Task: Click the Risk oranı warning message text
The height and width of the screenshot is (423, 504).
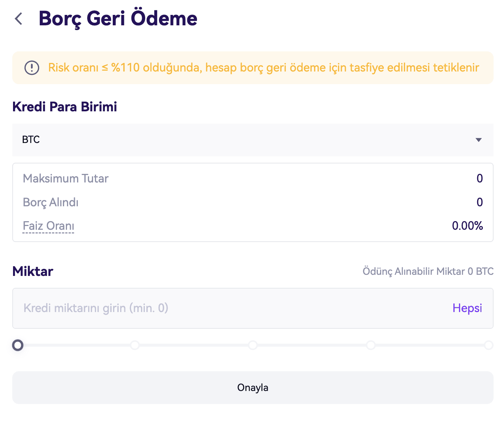Action: [264, 68]
